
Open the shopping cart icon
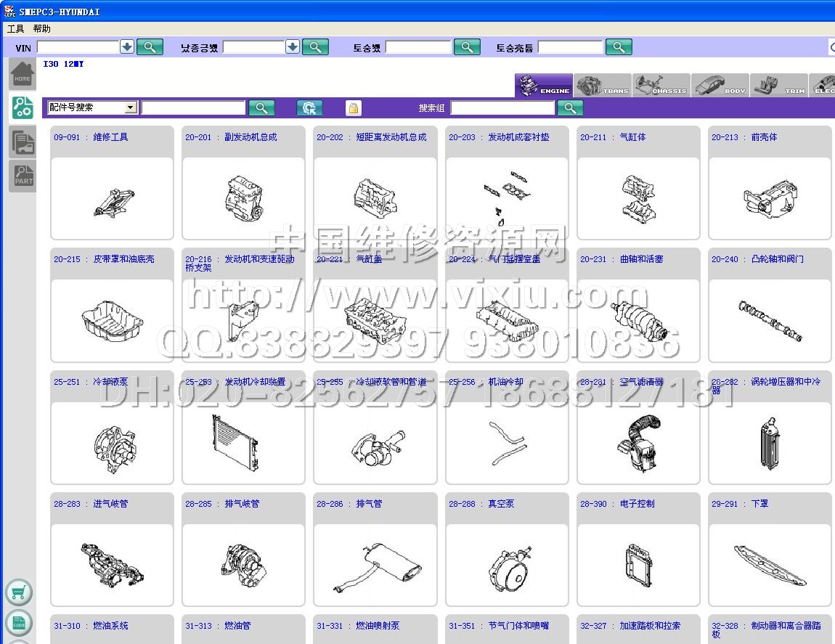pyautogui.click(x=19, y=592)
